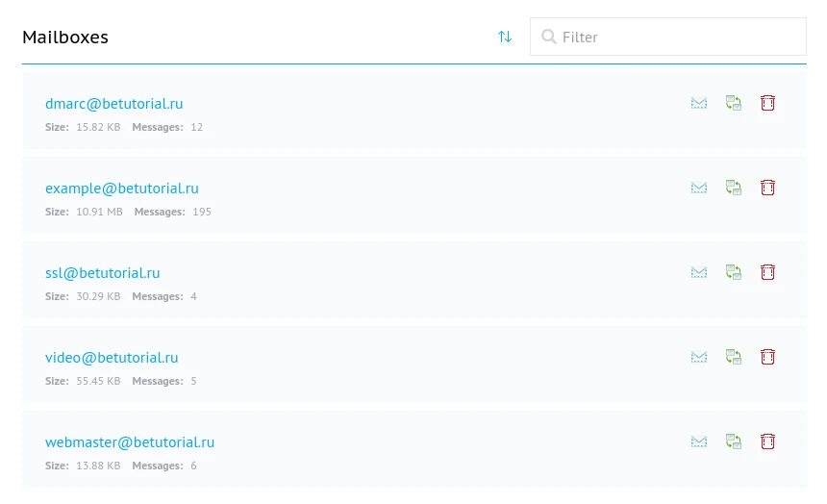Open the webmaster@betutorial.ru mailbox link
The height and width of the screenshot is (504, 827).
pyautogui.click(x=130, y=442)
